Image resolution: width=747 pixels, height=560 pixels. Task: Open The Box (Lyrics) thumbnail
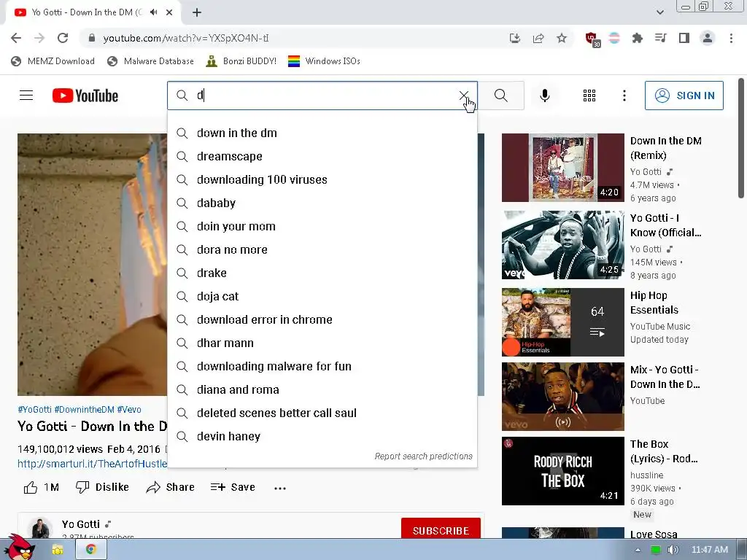(562, 471)
